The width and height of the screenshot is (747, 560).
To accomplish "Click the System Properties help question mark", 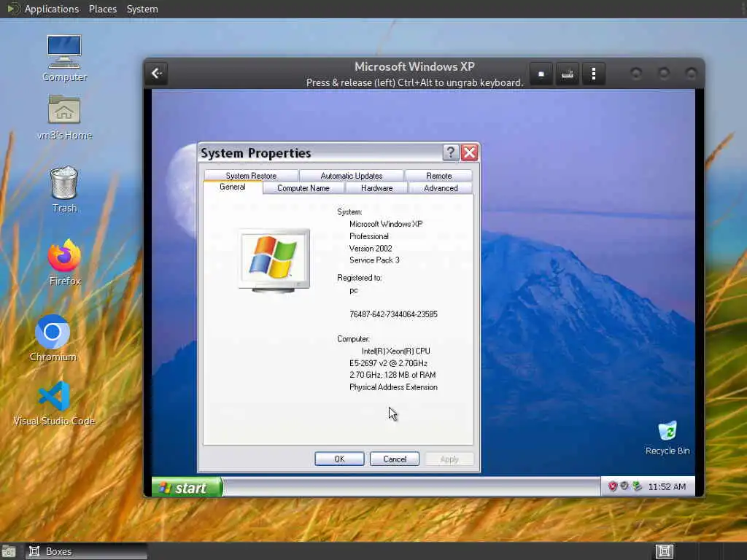I will (450, 152).
